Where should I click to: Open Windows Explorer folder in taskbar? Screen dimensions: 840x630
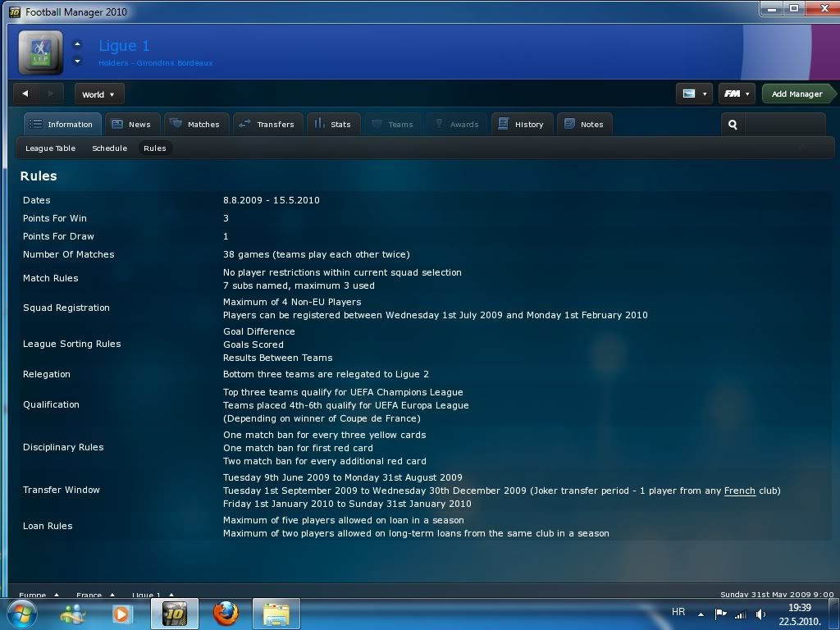[x=276, y=613]
